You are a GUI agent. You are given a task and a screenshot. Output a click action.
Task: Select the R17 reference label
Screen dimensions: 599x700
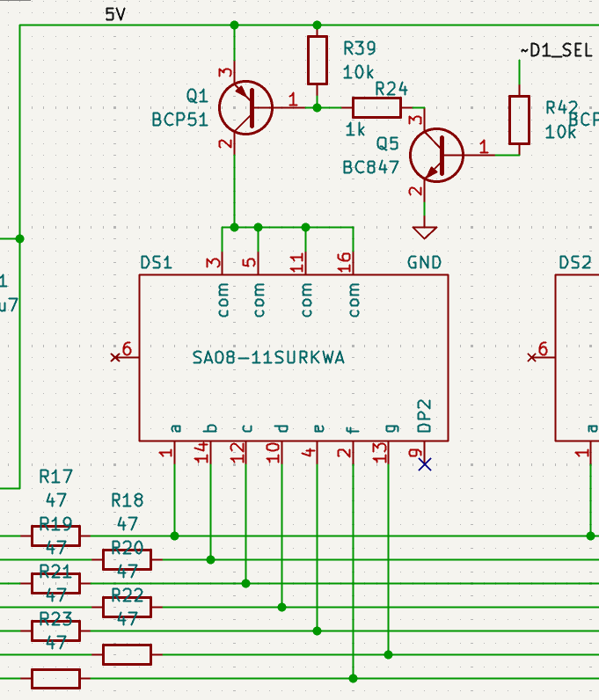pos(56,477)
